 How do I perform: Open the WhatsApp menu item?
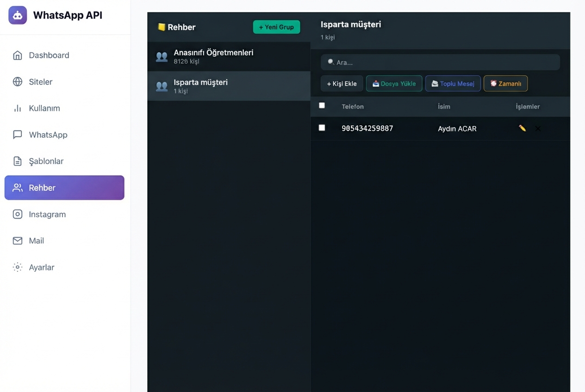pos(48,135)
